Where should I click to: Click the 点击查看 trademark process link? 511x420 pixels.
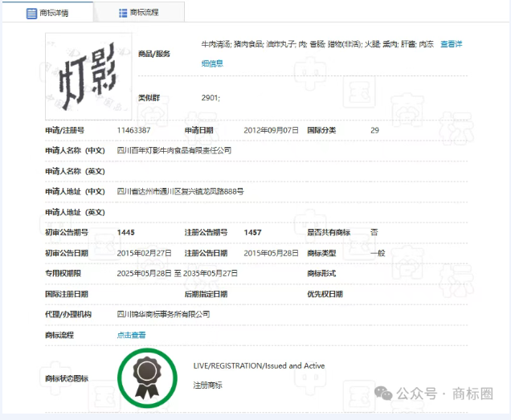point(132,335)
